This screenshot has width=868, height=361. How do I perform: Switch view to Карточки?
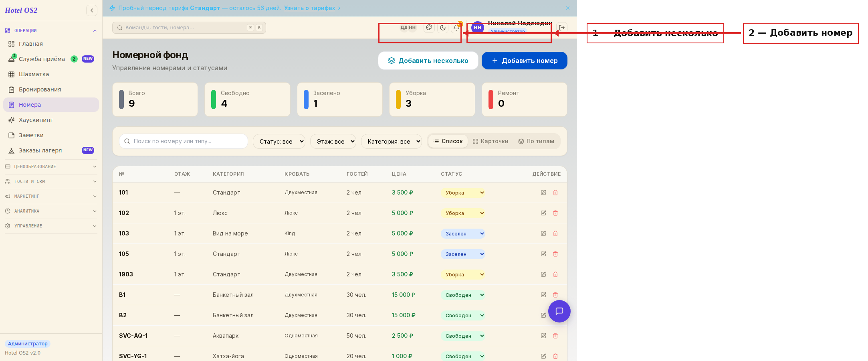[x=491, y=141]
